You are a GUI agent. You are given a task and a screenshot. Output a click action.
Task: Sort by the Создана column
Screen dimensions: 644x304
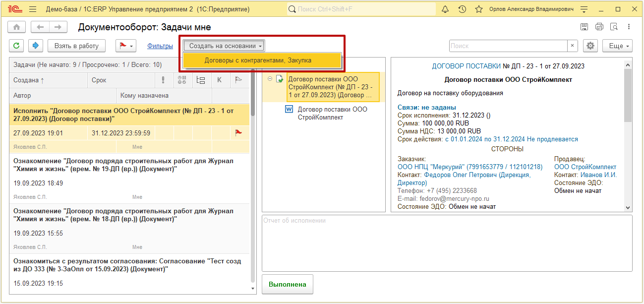click(48, 80)
